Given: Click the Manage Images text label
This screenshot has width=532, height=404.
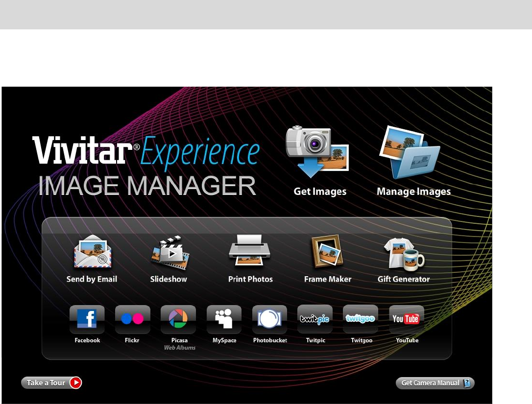Looking at the screenshot, I should tap(413, 191).
